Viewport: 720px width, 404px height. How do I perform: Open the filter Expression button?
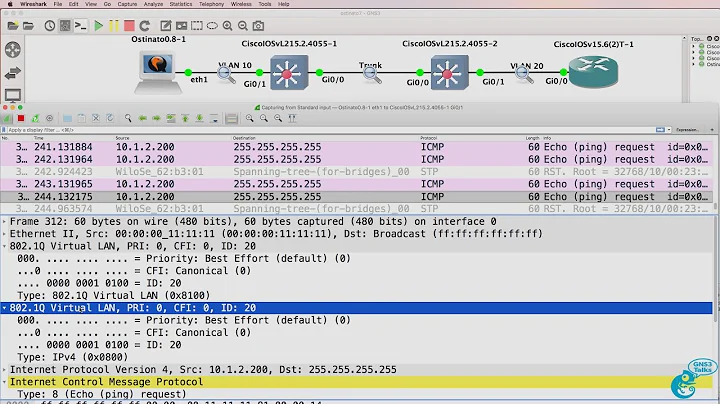coord(687,130)
